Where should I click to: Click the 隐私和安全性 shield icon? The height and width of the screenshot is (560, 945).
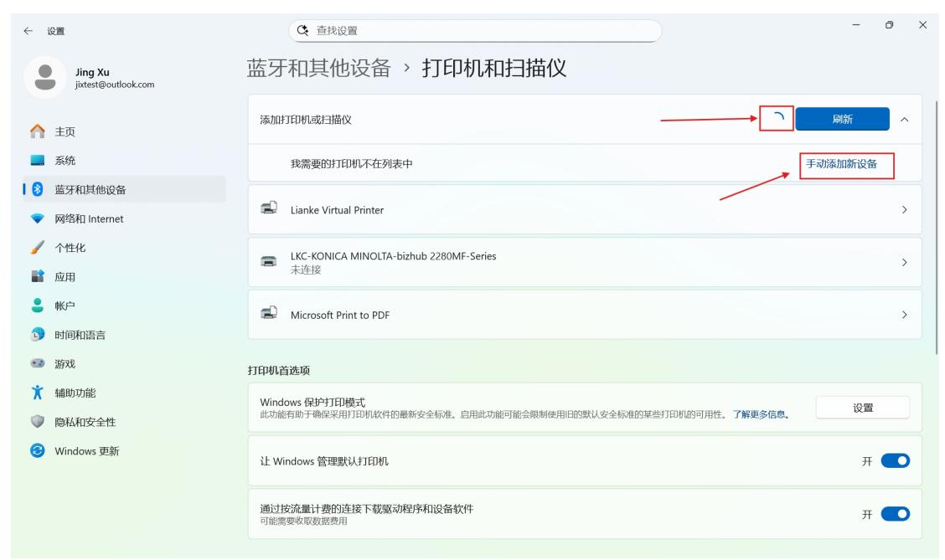point(38,422)
